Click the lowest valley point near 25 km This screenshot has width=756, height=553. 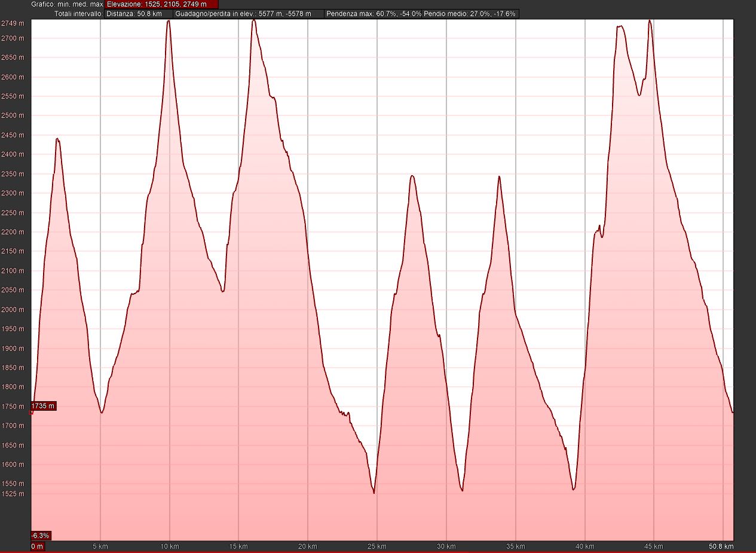[374, 493]
